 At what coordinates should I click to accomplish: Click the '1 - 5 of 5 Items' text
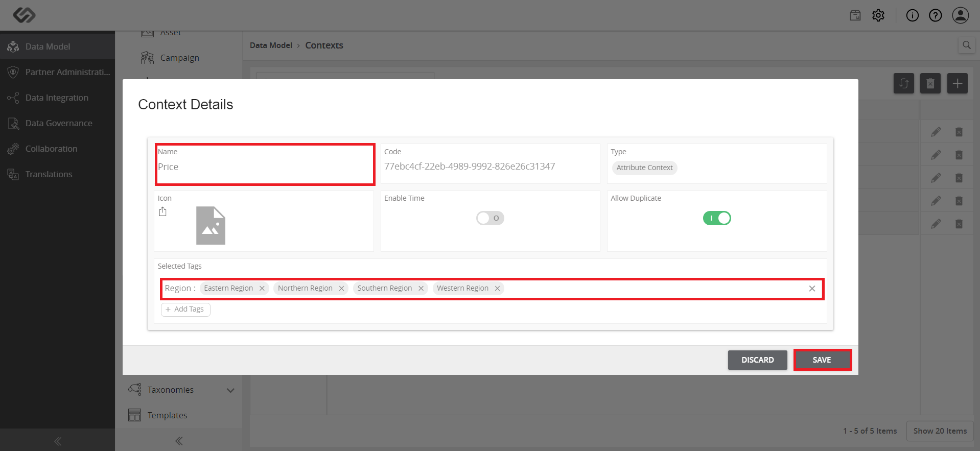coord(870,431)
